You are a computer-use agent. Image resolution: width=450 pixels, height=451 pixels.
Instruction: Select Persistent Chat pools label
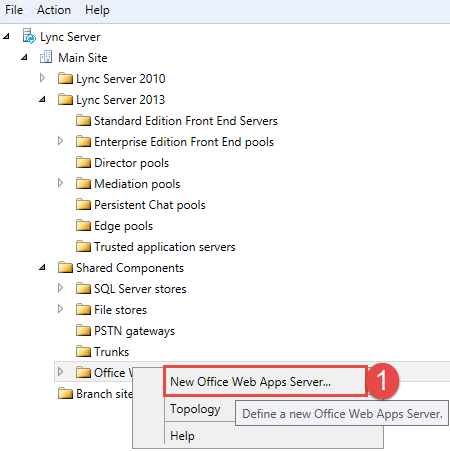150,205
